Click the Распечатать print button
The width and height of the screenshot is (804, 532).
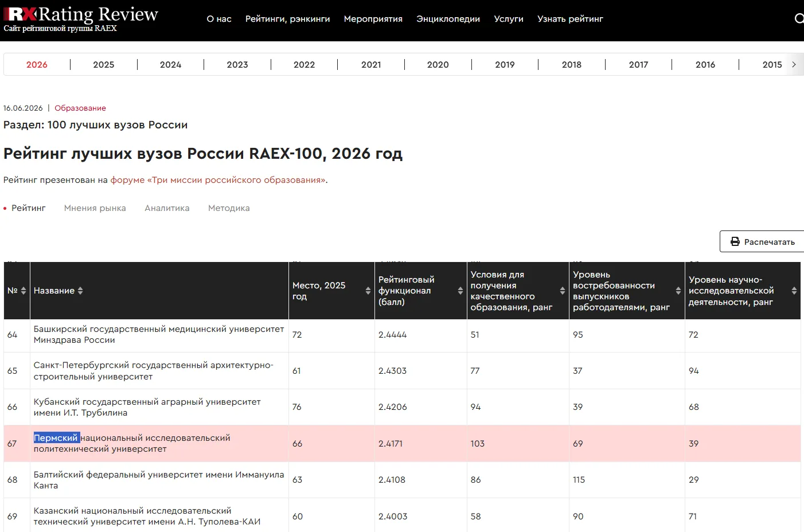[762, 242]
